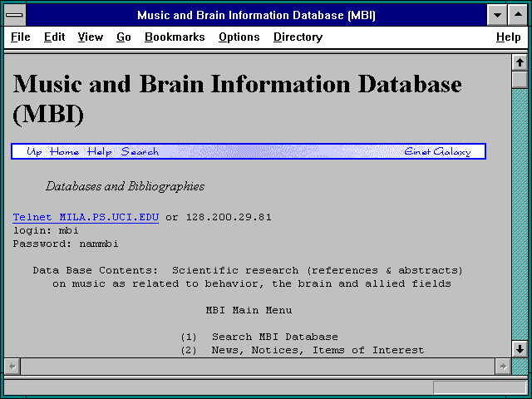
Task: Click the 'Data Base Contents' line
Action: coord(248,270)
